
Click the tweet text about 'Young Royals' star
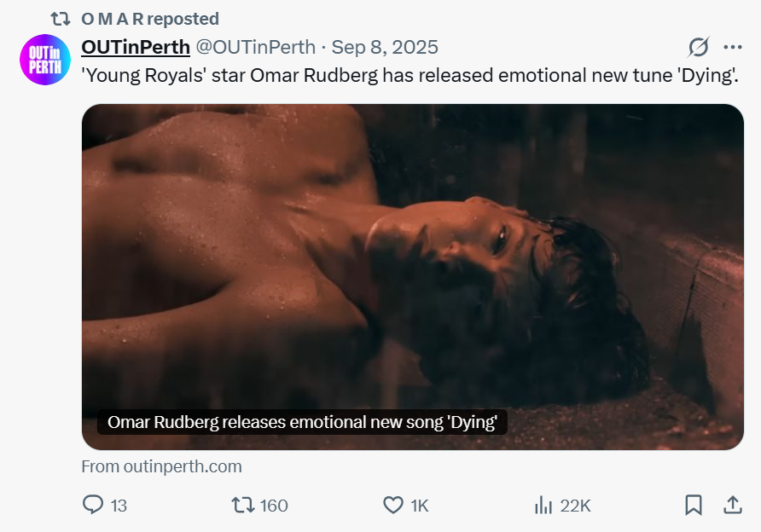pyautogui.click(x=410, y=75)
